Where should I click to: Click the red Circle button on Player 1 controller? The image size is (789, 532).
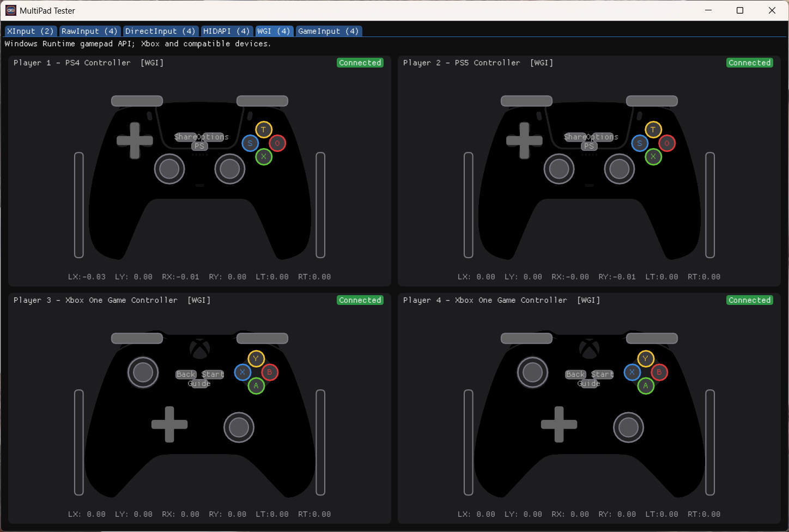point(277,143)
